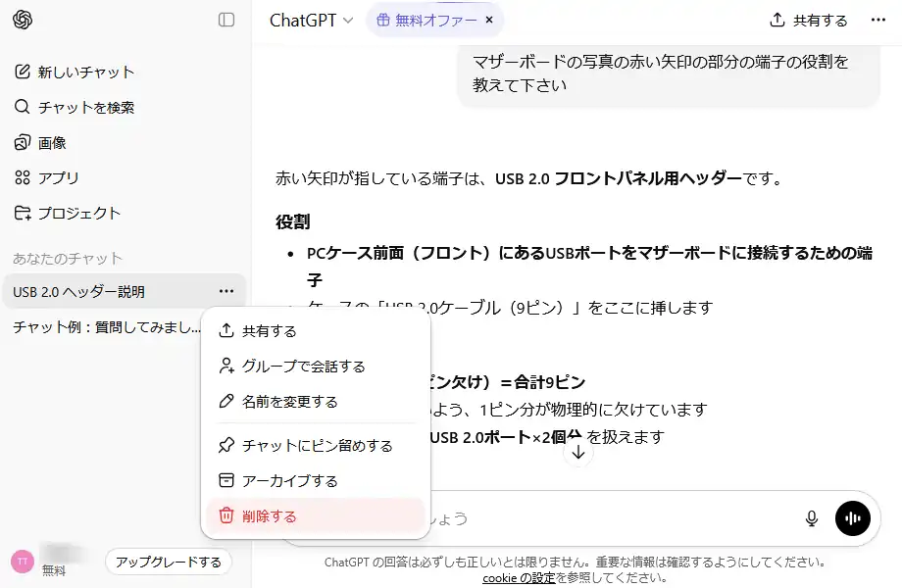Image resolution: width=902 pixels, height=588 pixels.
Task: Click the 共有する button at top right
Action: pyautogui.click(x=807, y=20)
